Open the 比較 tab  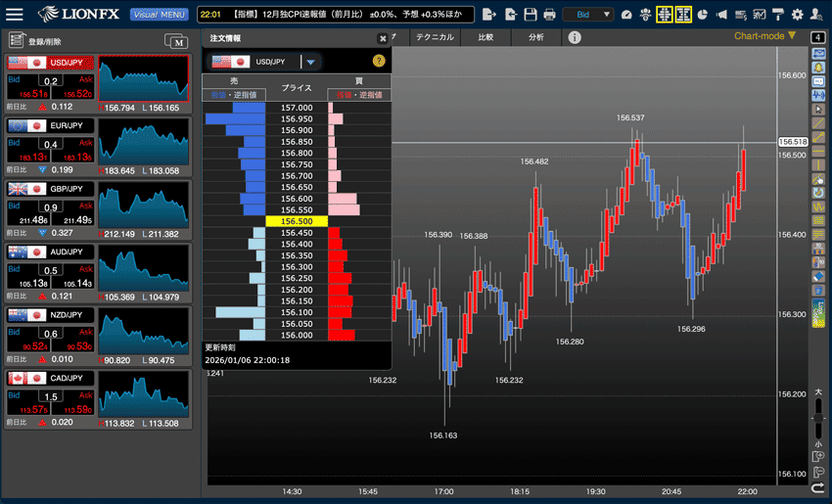coord(485,37)
